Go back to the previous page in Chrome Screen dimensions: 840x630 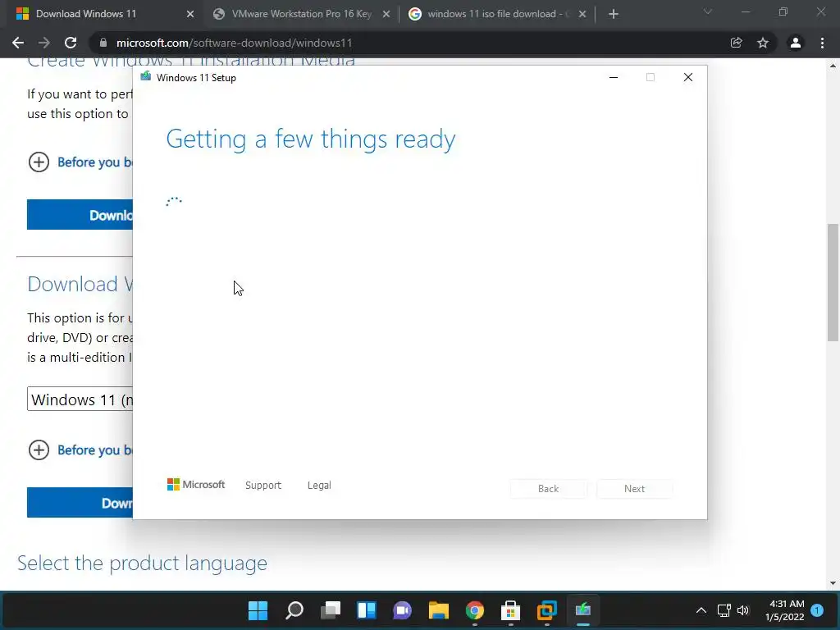tap(18, 43)
